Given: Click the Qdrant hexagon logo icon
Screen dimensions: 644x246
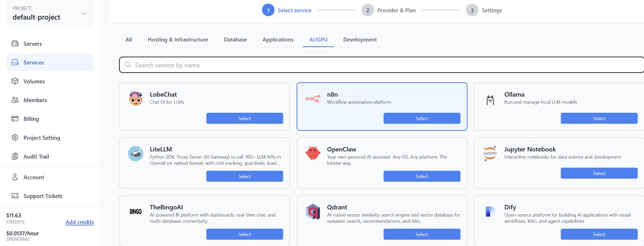Looking at the screenshot, I should (313, 211).
